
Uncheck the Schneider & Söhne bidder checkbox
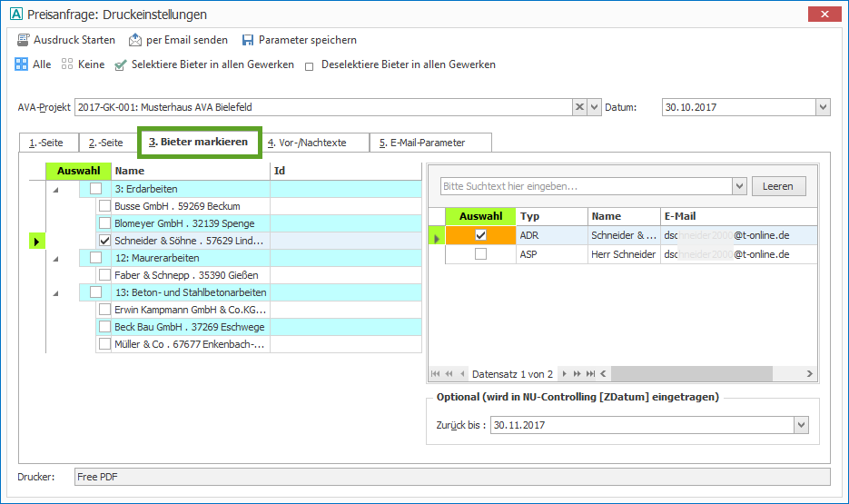pyautogui.click(x=104, y=241)
